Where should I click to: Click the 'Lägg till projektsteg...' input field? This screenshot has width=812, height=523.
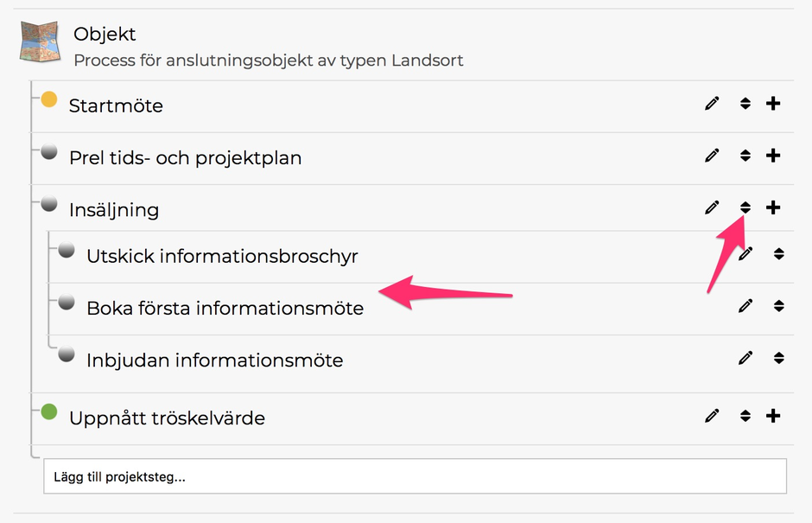[415, 476]
